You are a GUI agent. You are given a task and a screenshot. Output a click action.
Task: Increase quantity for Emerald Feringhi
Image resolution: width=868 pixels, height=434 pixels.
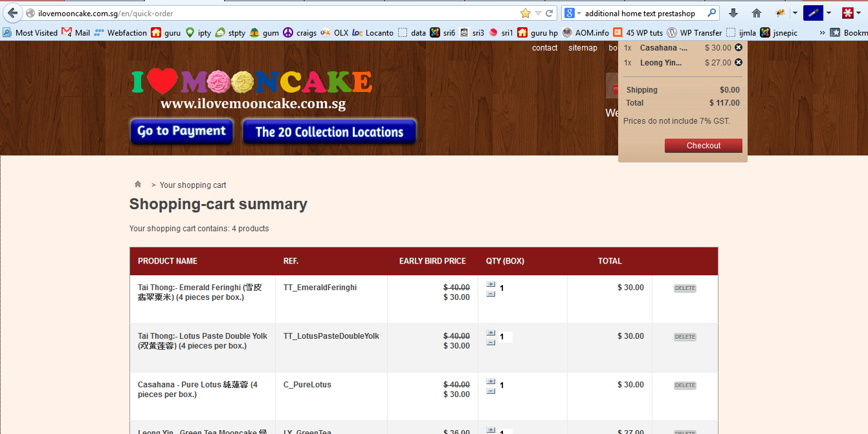tap(491, 284)
